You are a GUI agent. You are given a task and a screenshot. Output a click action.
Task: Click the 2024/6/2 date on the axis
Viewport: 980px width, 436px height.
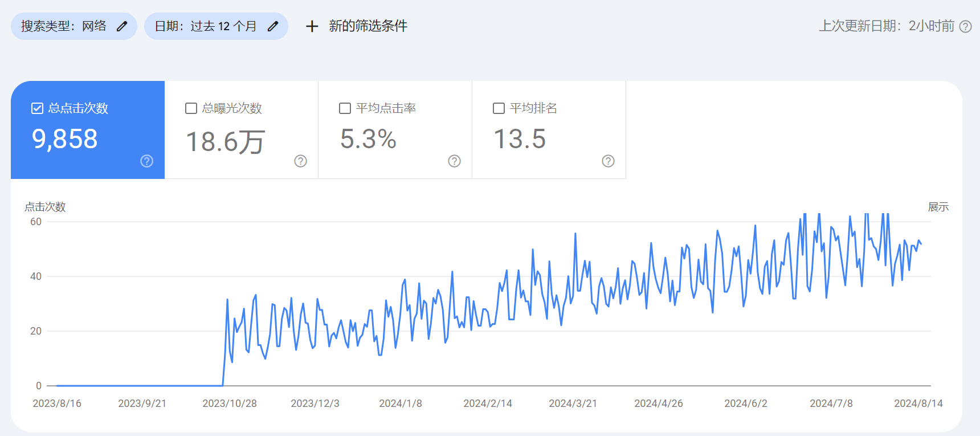pos(746,404)
